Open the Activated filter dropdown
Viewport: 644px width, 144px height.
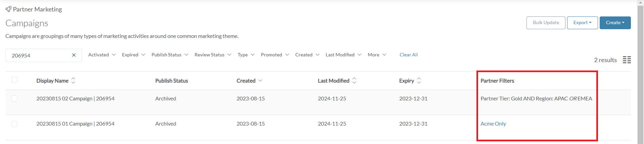[102, 55]
